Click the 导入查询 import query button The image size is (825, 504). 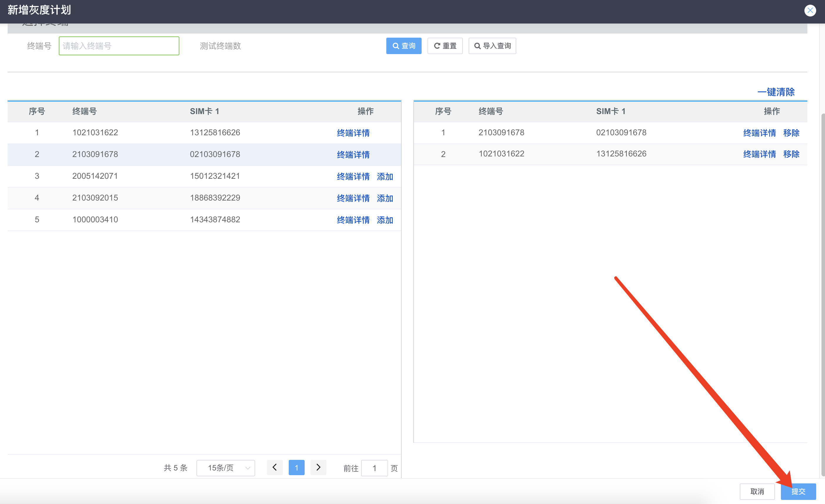(x=492, y=46)
